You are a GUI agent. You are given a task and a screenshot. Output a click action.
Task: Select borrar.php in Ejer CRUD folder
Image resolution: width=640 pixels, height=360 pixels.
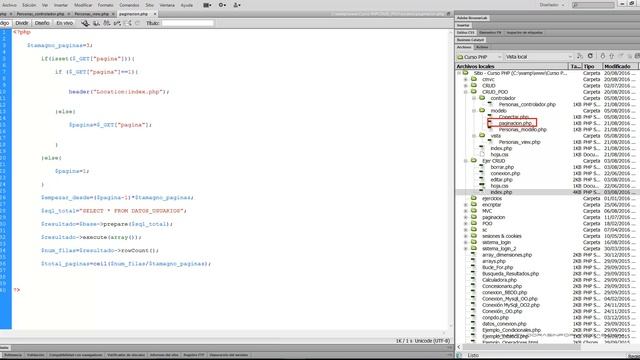tap(502, 167)
